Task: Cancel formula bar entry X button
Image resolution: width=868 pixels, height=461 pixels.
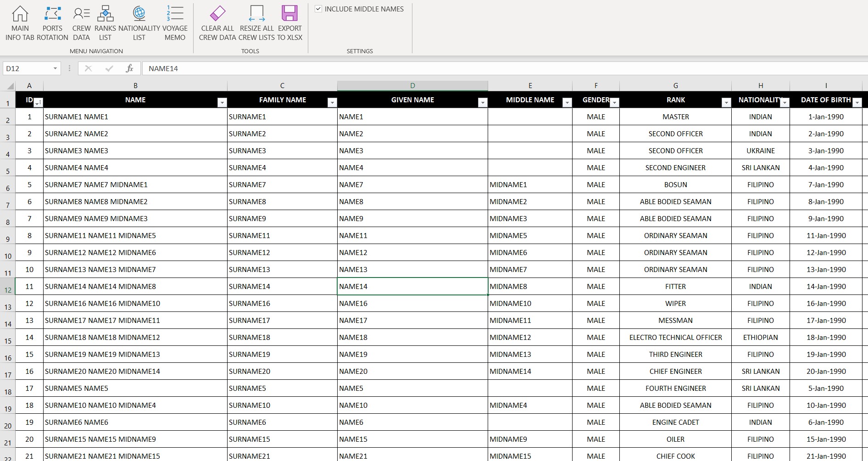Action: click(x=89, y=68)
